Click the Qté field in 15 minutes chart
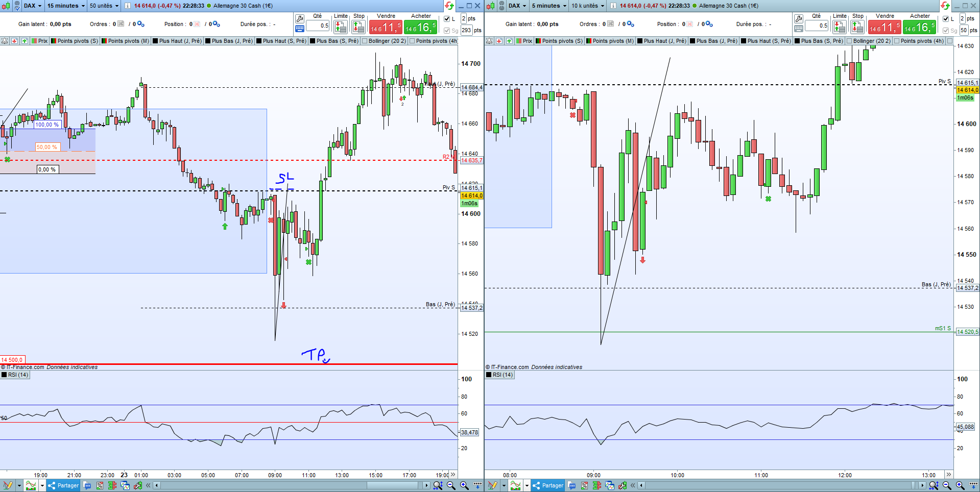The height and width of the screenshot is (492, 980). click(x=318, y=26)
